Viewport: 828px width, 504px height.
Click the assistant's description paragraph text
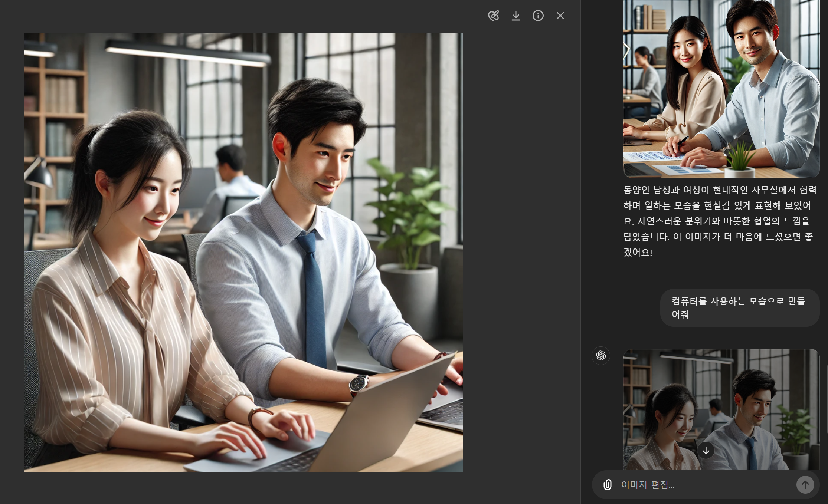[719, 221]
